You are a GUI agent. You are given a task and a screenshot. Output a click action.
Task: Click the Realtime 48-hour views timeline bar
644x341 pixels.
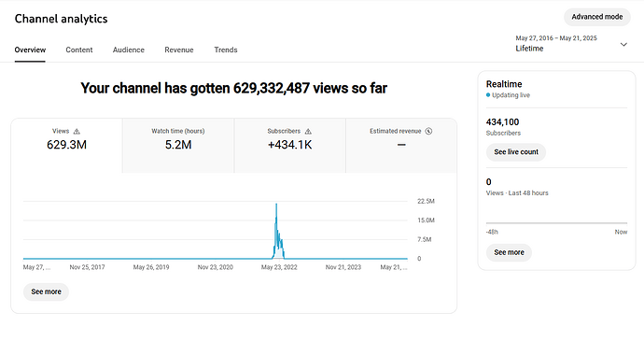coord(556,223)
